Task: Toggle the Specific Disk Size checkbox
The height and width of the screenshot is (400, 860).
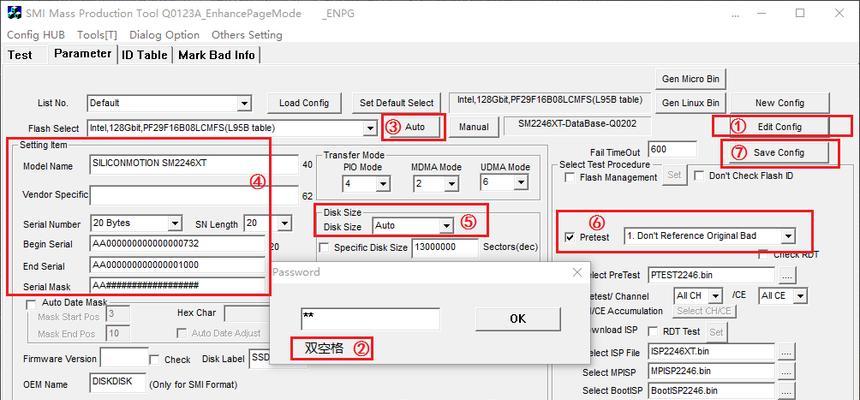Action: [324, 248]
